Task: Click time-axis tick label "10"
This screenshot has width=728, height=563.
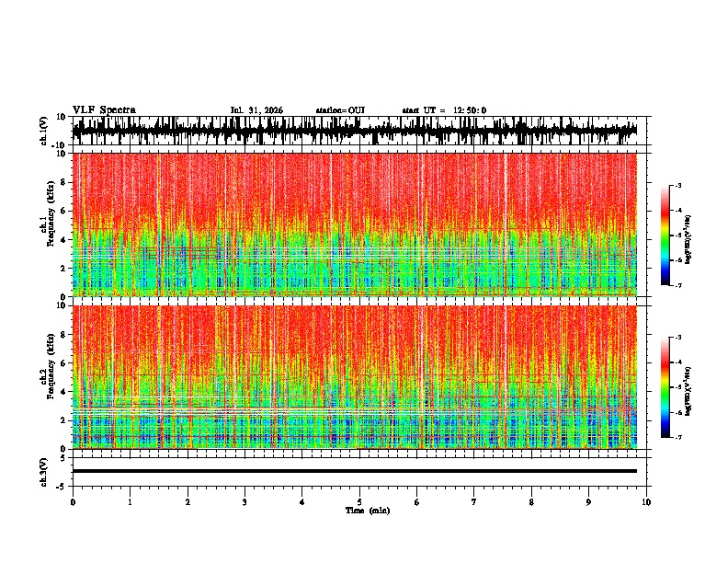Action: (646, 502)
